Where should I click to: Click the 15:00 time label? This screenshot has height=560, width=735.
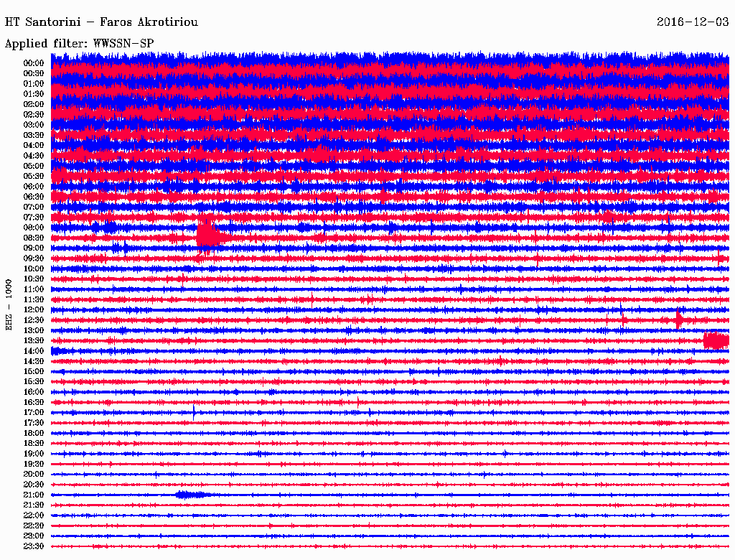tap(34, 371)
